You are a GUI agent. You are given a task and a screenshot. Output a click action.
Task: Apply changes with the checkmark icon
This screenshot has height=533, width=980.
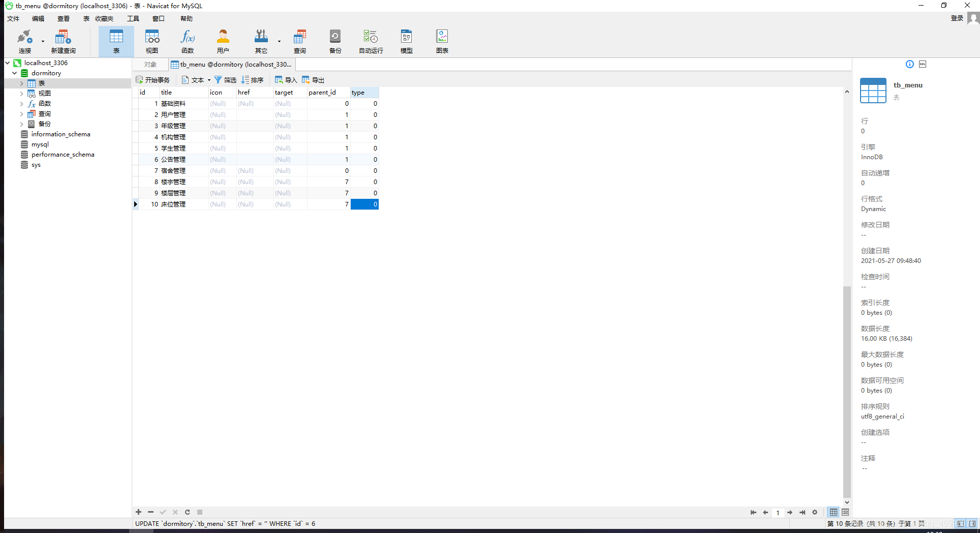tap(163, 512)
